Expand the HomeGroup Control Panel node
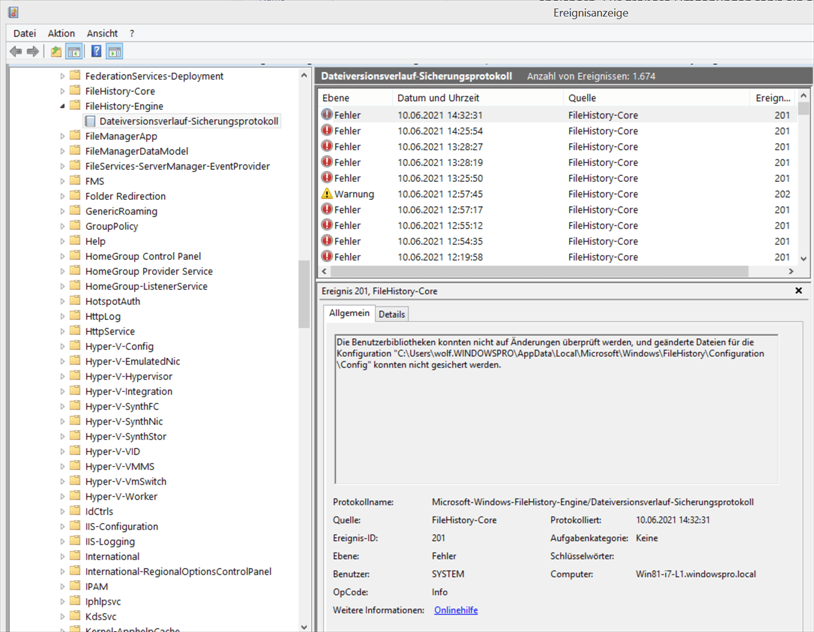814x632 pixels. point(62,256)
